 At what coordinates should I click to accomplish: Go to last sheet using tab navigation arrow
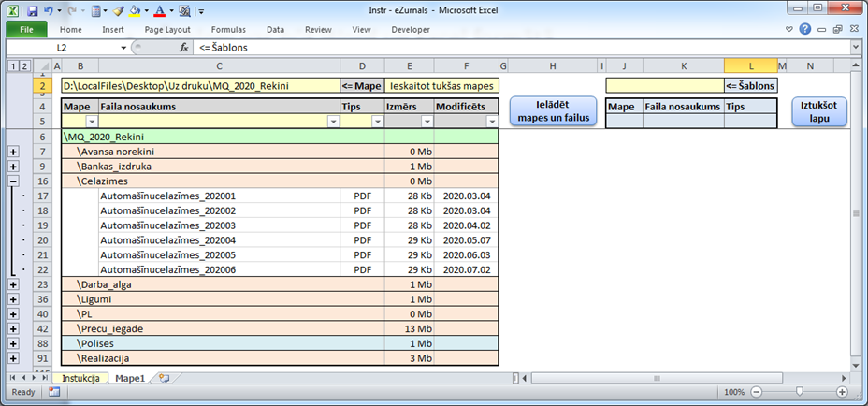click(44, 378)
